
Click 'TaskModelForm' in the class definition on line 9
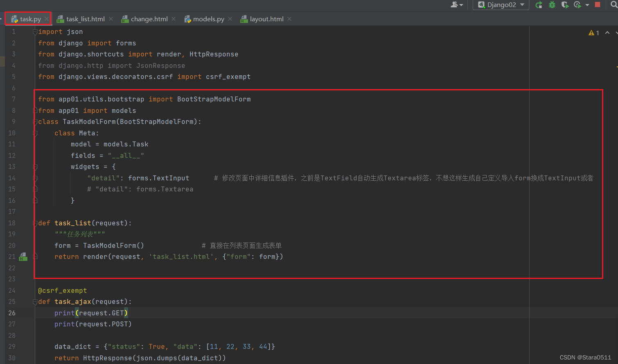89,122
